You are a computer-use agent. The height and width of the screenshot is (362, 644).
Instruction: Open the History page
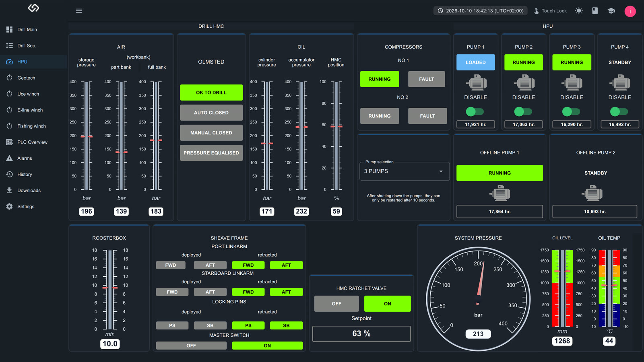pos(33,174)
